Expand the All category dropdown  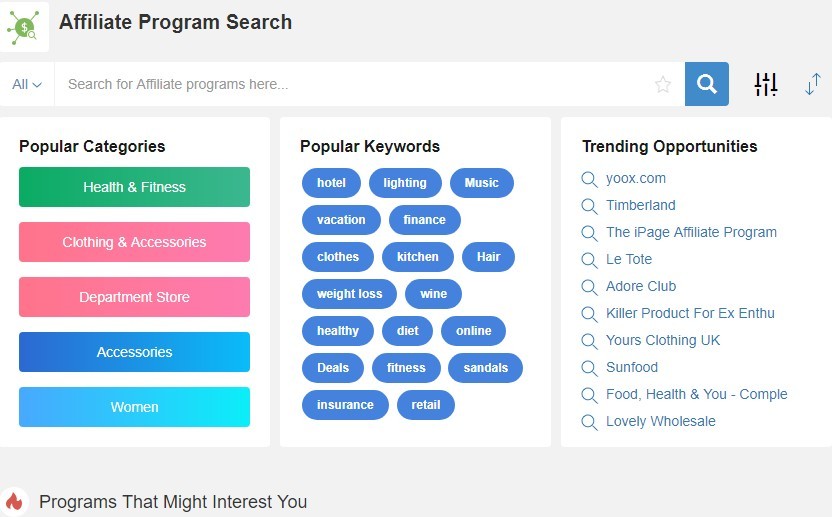point(27,84)
